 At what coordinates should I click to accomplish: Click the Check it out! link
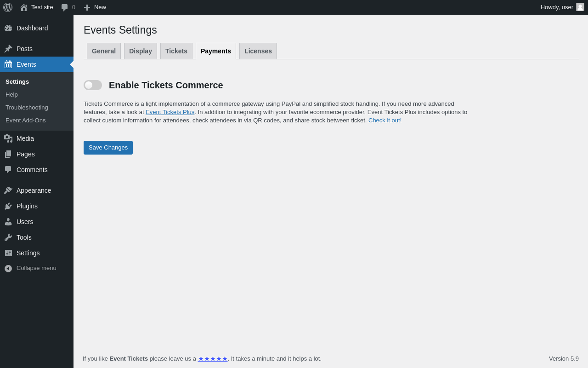pos(385,121)
